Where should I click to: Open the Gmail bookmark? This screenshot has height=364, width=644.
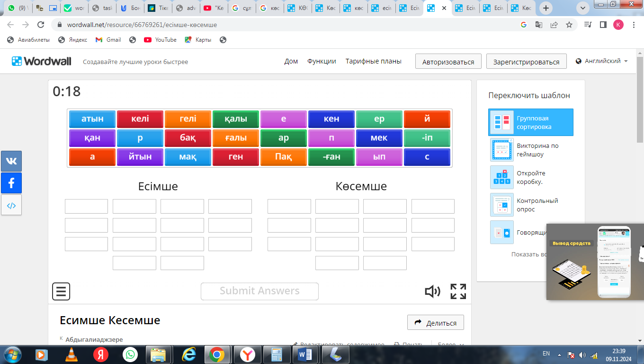click(108, 40)
